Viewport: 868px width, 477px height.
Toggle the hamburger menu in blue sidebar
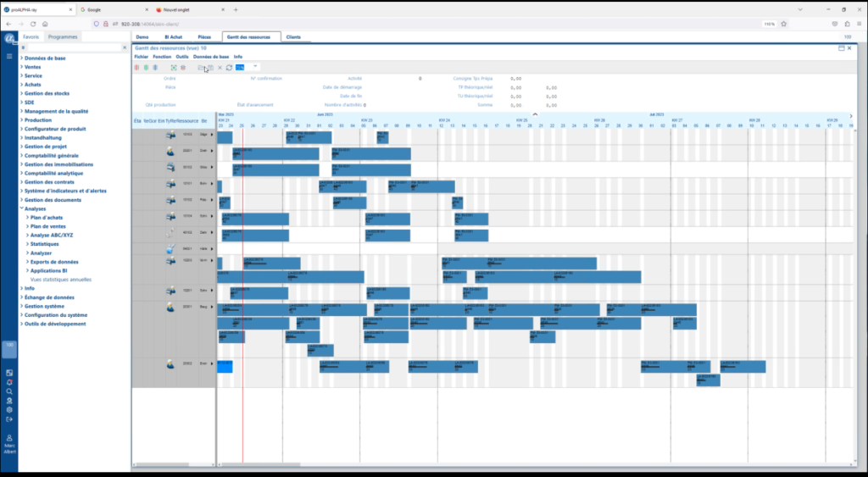tap(9, 56)
